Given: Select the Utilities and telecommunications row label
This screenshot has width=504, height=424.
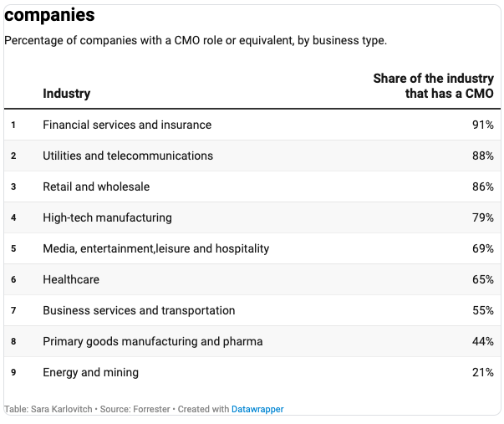Looking at the screenshot, I should click(128, 156).
